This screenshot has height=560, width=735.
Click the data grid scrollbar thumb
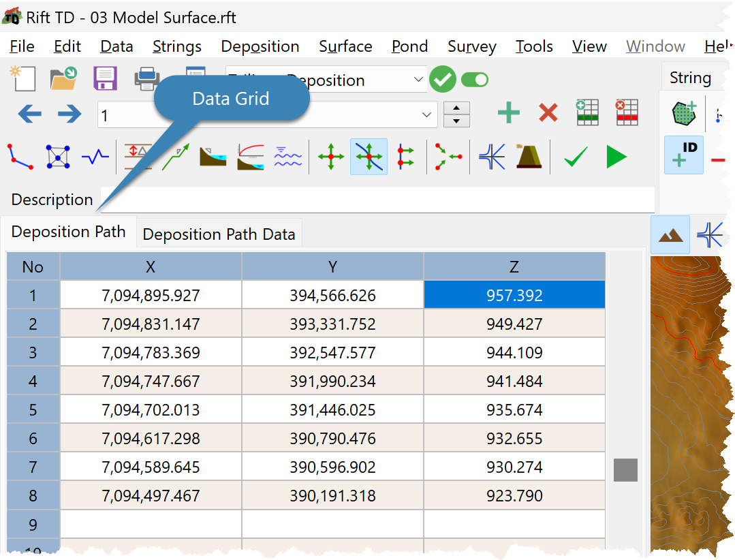(625, 470)
